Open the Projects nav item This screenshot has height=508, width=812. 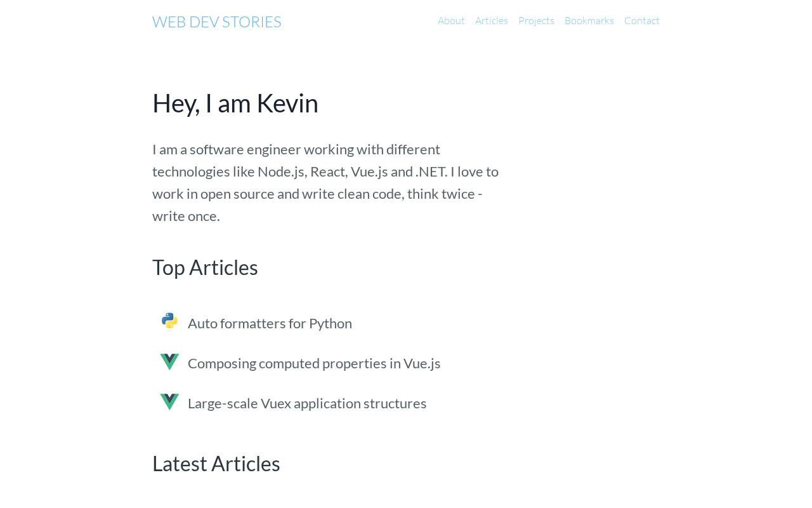[536, 20]
